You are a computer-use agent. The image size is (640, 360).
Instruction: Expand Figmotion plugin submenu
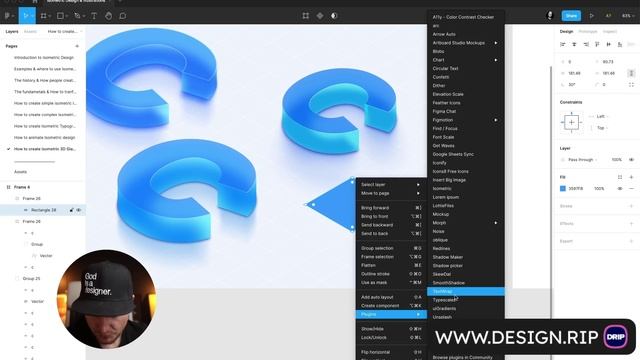(465, 120)
